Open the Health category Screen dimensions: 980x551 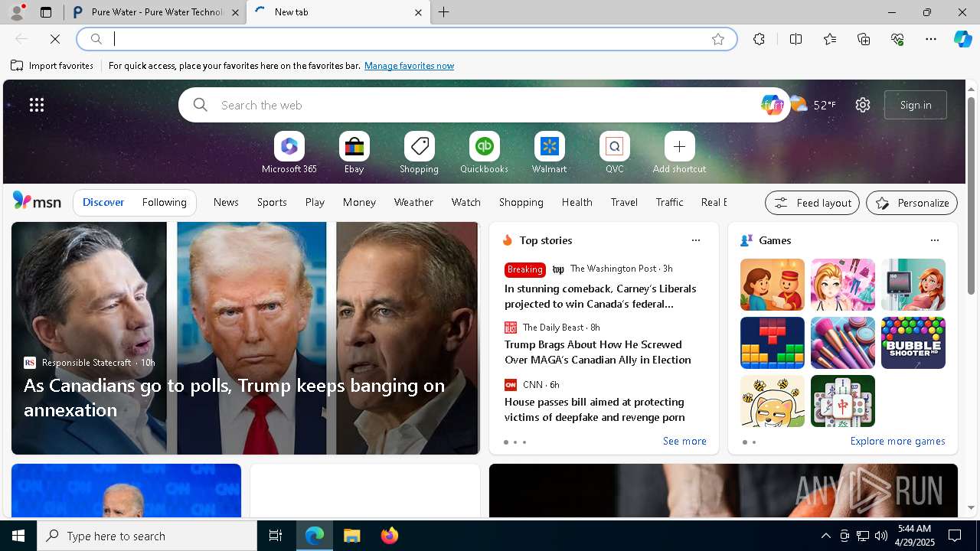click(x=577, y=202)
